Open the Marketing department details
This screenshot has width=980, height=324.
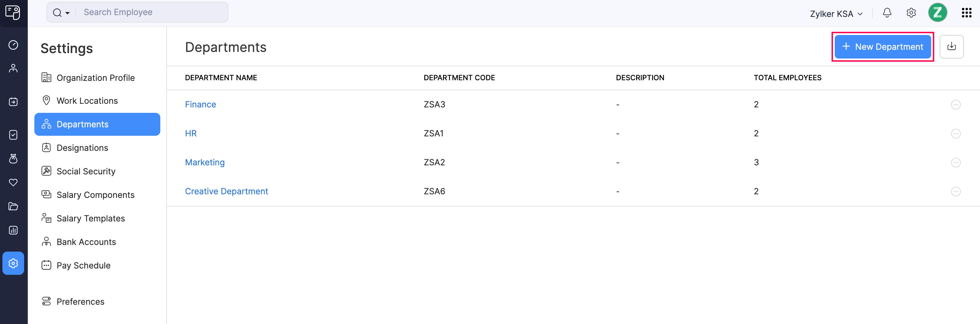pos(205,162)
